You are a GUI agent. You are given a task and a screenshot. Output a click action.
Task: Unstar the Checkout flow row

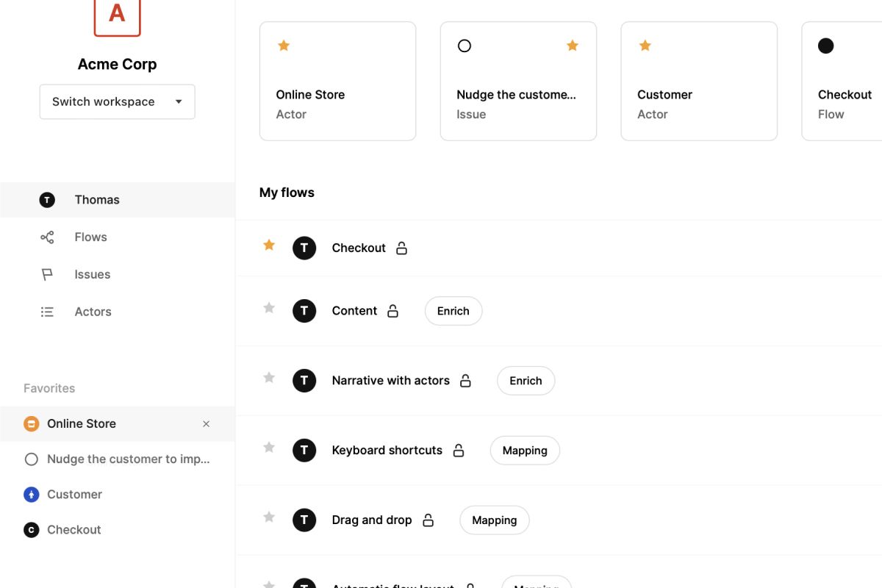(269, 245)
